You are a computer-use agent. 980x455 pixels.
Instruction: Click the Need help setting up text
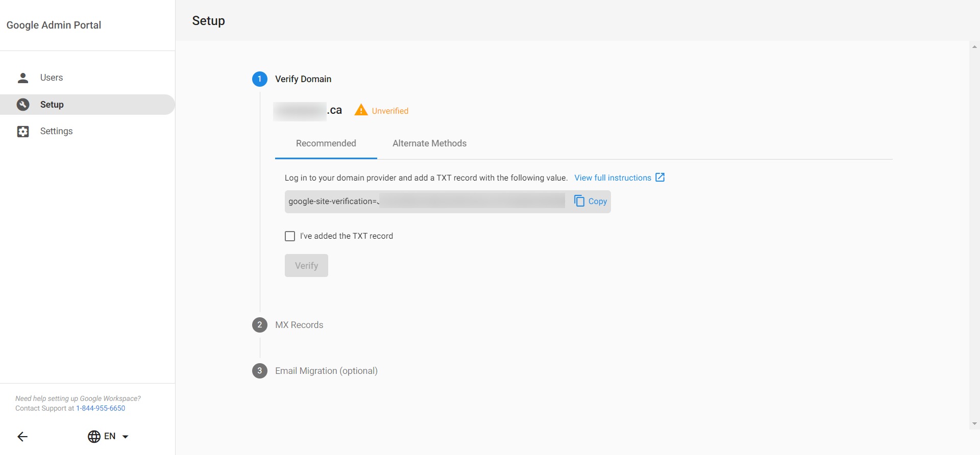point(78,398)
